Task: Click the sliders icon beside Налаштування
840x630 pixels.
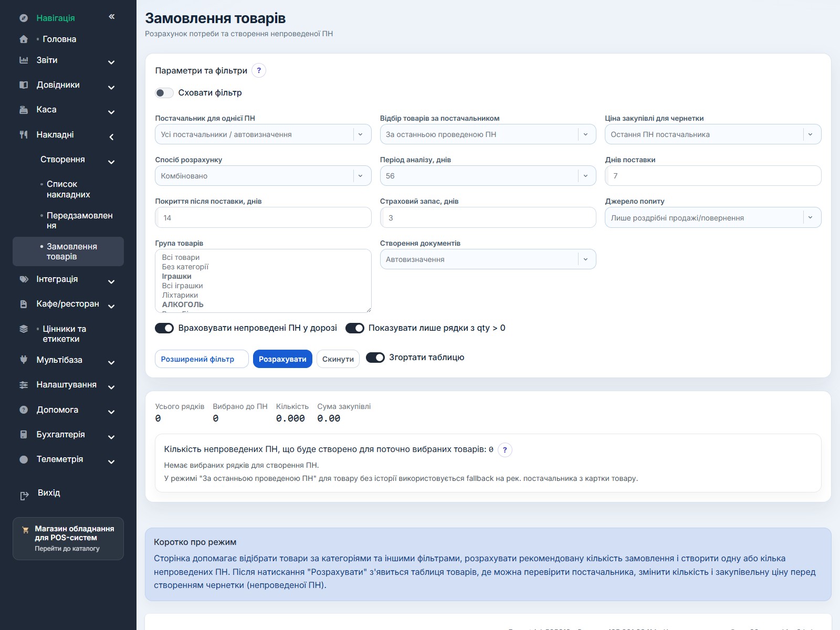Action: 24,385
